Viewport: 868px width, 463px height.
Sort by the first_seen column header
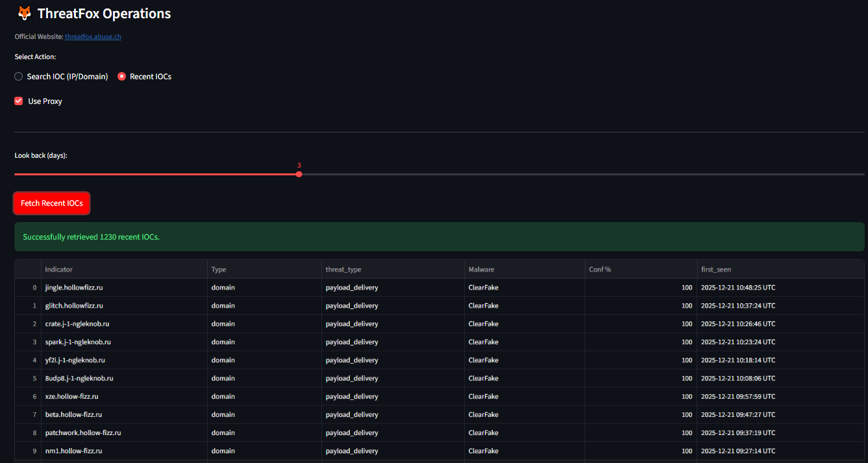coord(781,269)
